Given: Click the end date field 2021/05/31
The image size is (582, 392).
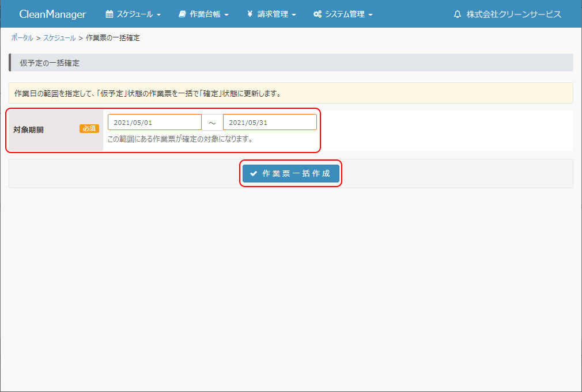Looking at the screenshot, I should (270, 122).
